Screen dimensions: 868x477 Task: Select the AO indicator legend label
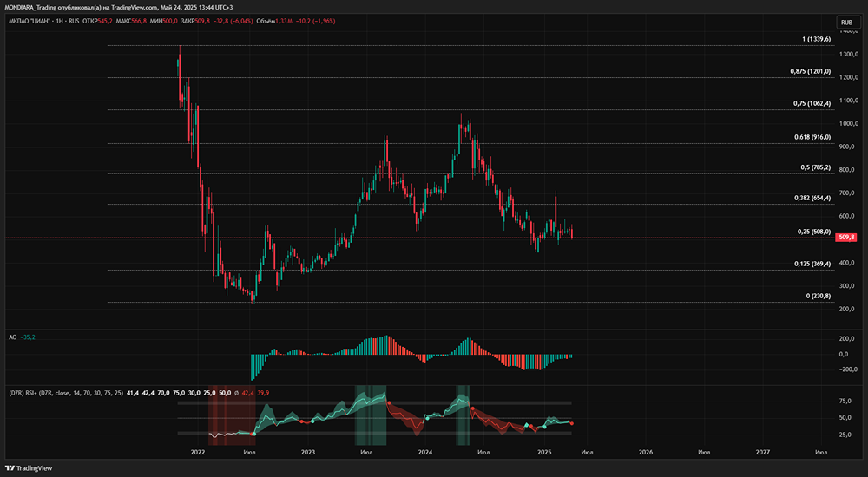click(x=13, y=337)
